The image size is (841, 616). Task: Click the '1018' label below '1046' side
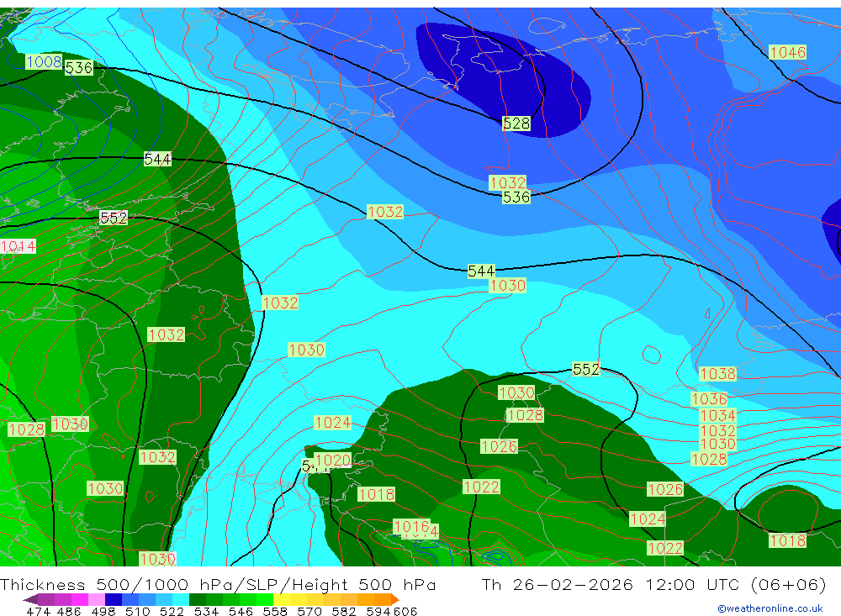coord(788,541)
